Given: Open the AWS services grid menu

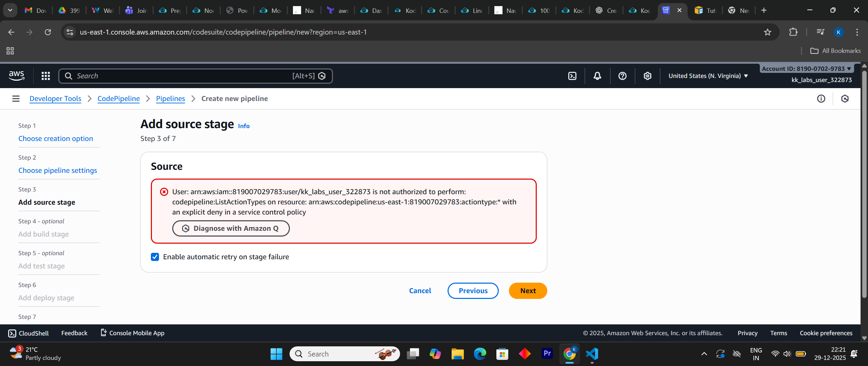Looking at the screenshot, I should (46, 76).
